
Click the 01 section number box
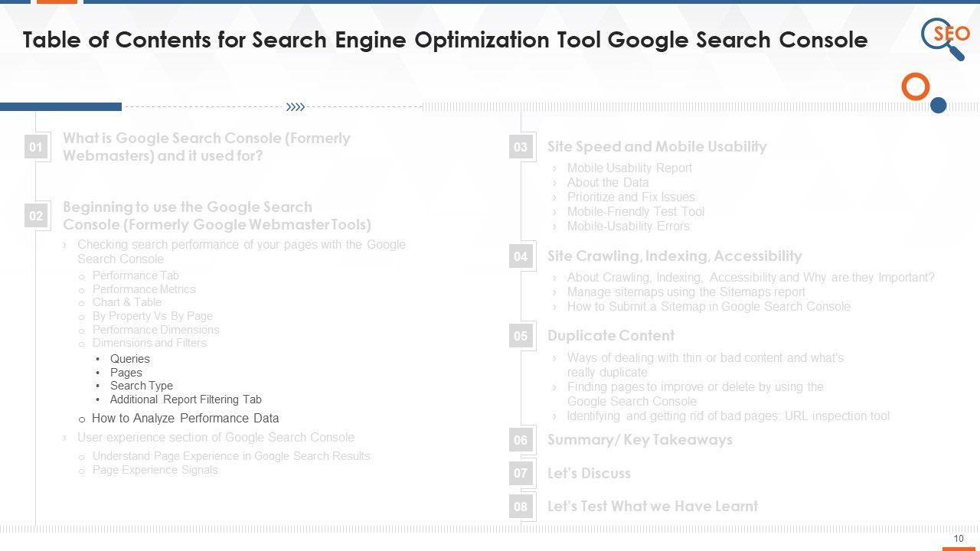point(36,147)
